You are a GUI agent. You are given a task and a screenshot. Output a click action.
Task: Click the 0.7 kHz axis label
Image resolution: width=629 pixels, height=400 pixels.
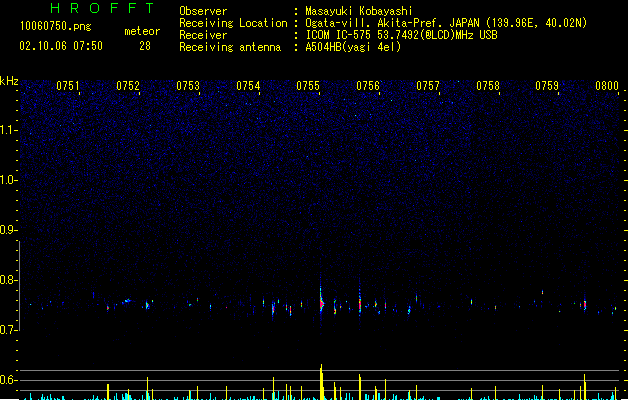click(8, 330)
